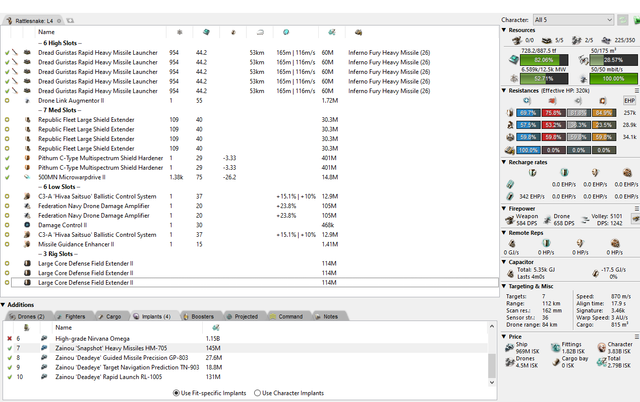Click the armor row icon in Resistances
This screenshot has width=640, height=402.
point(510,125)
